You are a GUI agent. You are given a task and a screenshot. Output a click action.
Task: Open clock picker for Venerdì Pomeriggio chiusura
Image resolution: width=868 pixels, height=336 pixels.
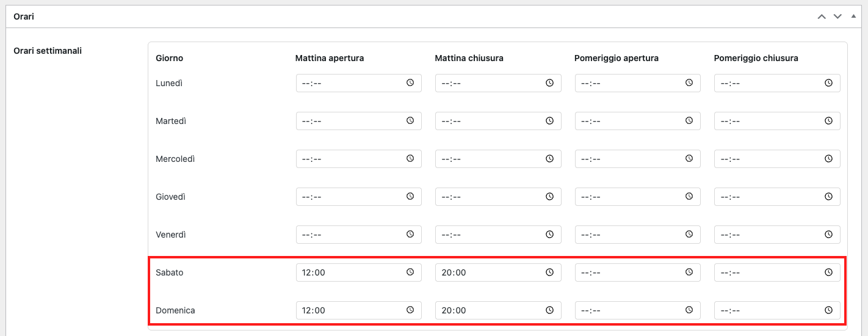[x=828, y=235]
